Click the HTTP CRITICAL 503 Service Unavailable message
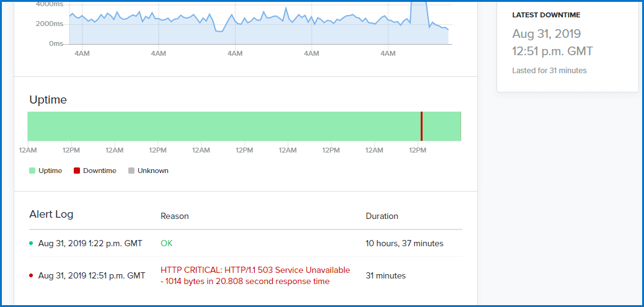 (x=255, y=276)
